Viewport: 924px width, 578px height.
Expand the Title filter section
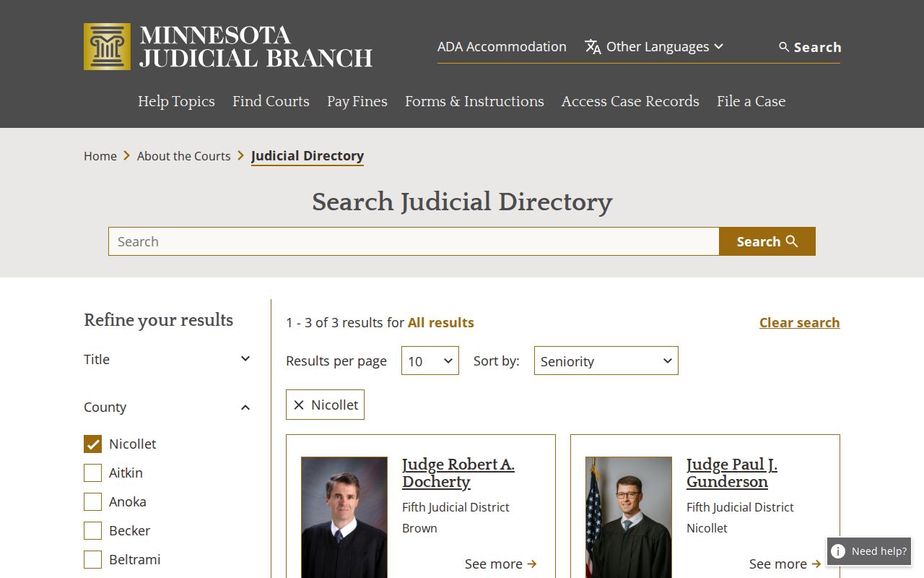coord(167,359)
